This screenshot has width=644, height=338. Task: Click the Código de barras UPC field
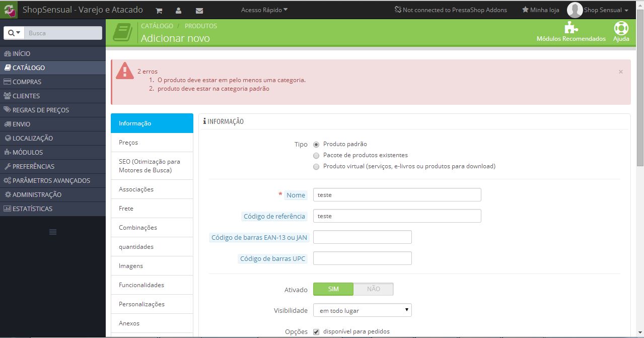[363, 258]
